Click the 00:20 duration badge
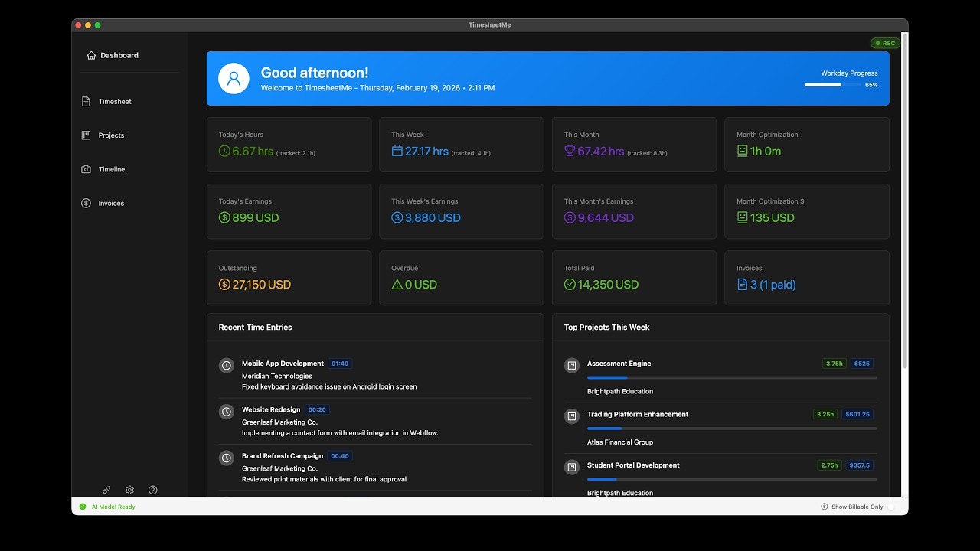The height and width of the screenshot is (551, 980). click(317, 409)
